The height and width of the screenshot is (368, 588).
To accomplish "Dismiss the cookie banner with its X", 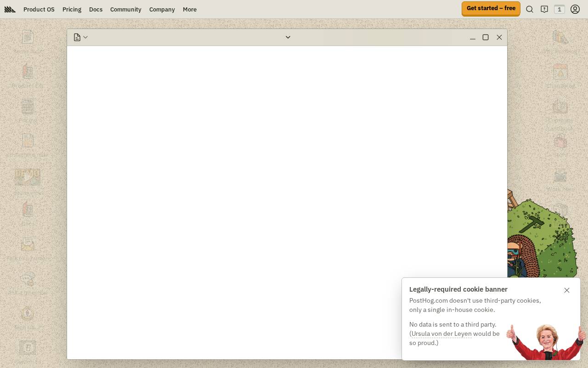I will tap(567, 290).
